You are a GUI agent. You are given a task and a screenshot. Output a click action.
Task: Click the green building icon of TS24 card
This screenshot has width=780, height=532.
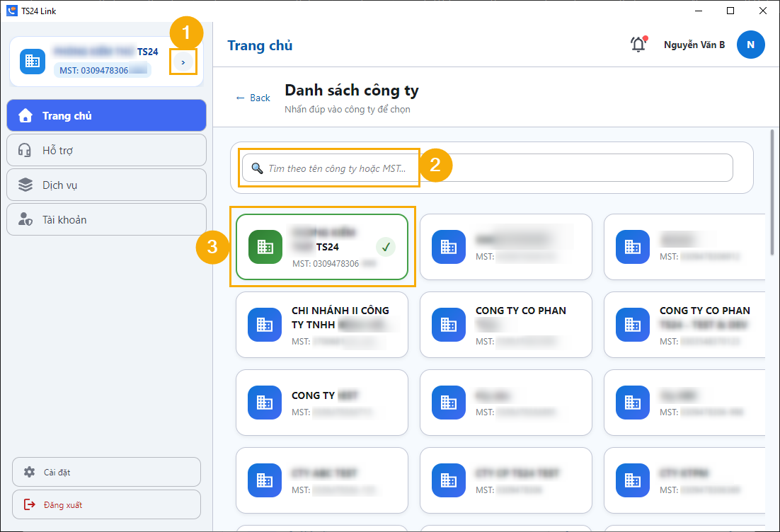(x=265, y=247)
